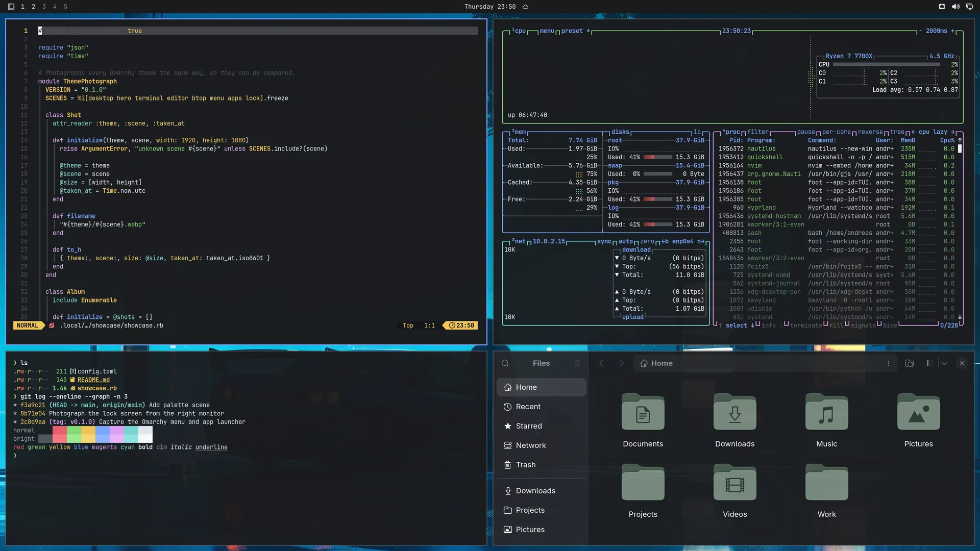Open the volume speaker icon in system tray
The width and height of the screenshot is (980, 551).
[x=955, y=7]
